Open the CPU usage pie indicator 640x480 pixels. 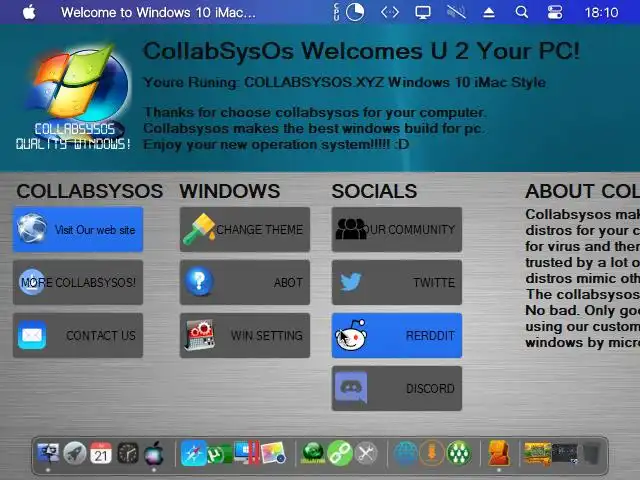(355, 12)
